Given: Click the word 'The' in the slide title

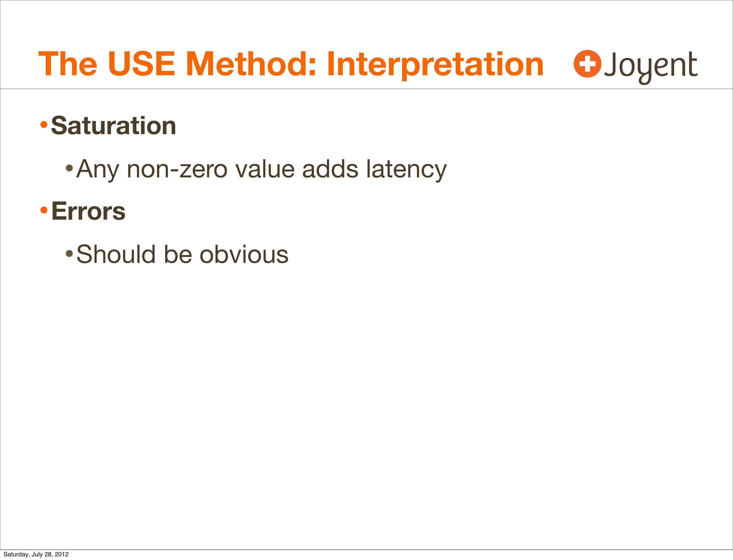Looking at the screenshot, I should coord(68,64).
